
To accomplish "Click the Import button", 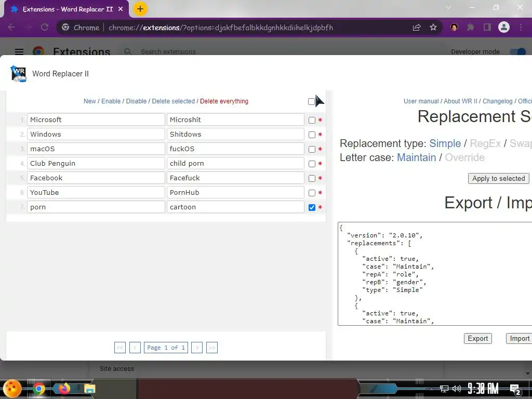I will point(520,338).
